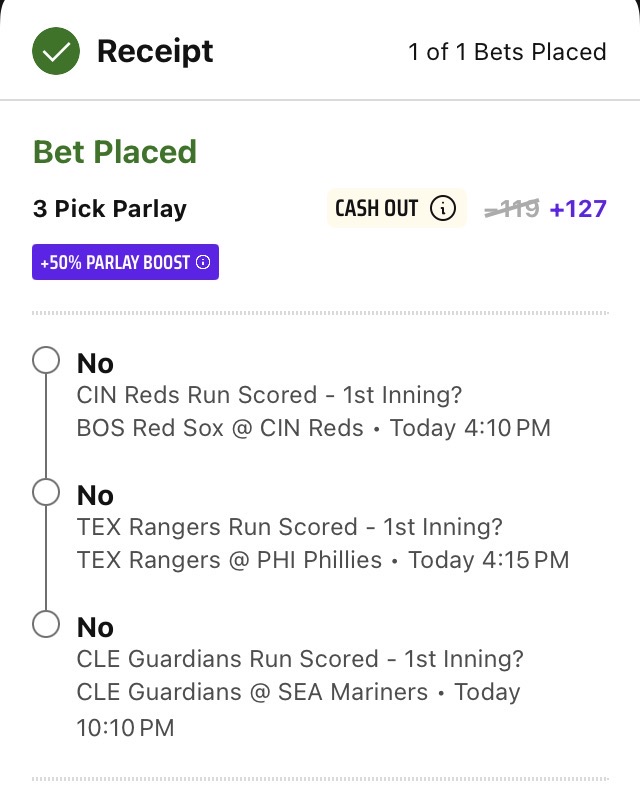Tap the 3 Pick Parlay title
This screenshot has height=811, width=640.
click(110, 209)
